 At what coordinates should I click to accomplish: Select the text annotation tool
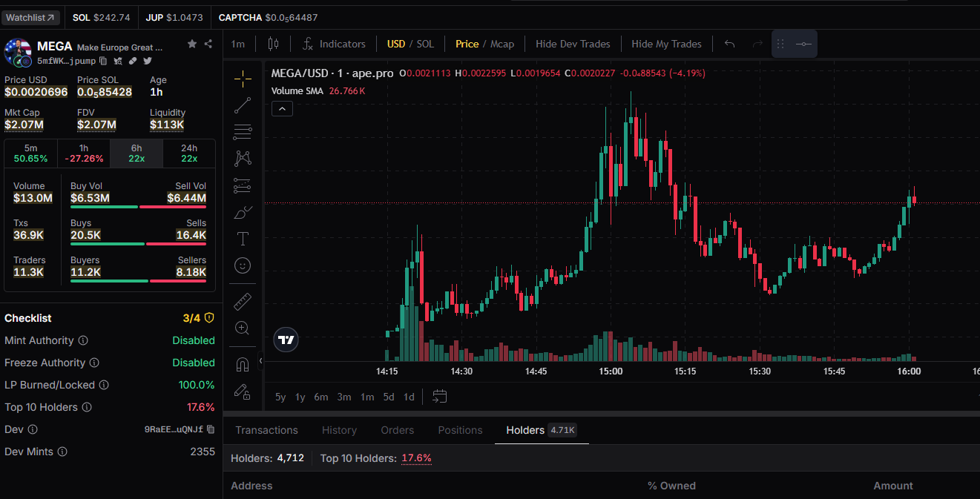coord(243,239)
